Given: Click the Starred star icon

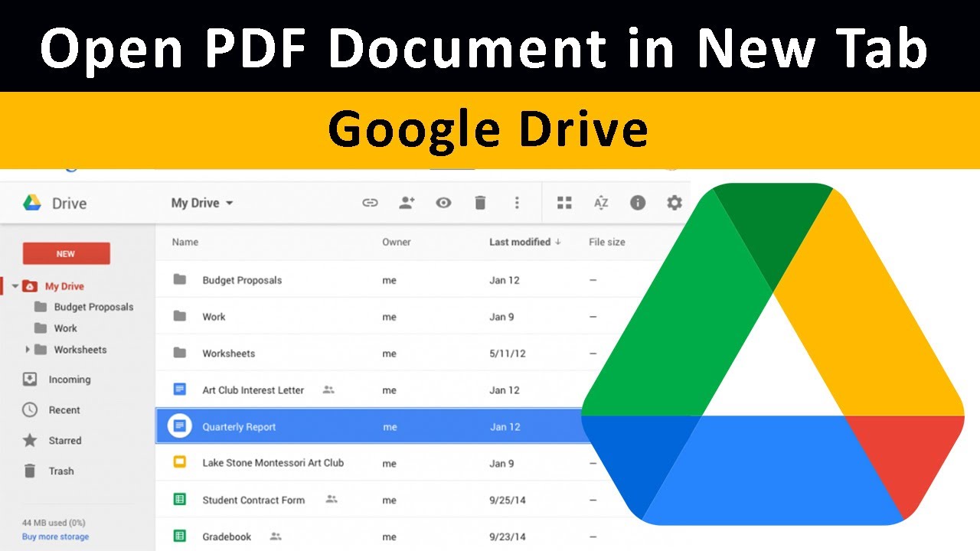Looking at the screenshot, I should [30, 441].
